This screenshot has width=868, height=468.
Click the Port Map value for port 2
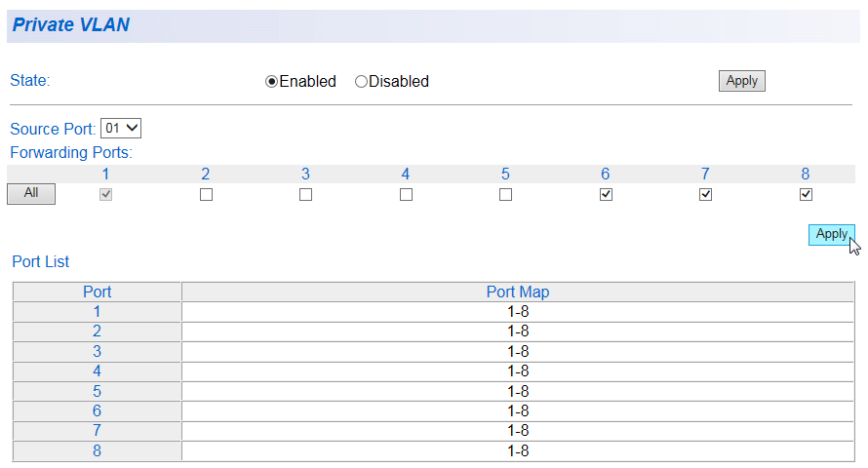[x=518, y=331]
